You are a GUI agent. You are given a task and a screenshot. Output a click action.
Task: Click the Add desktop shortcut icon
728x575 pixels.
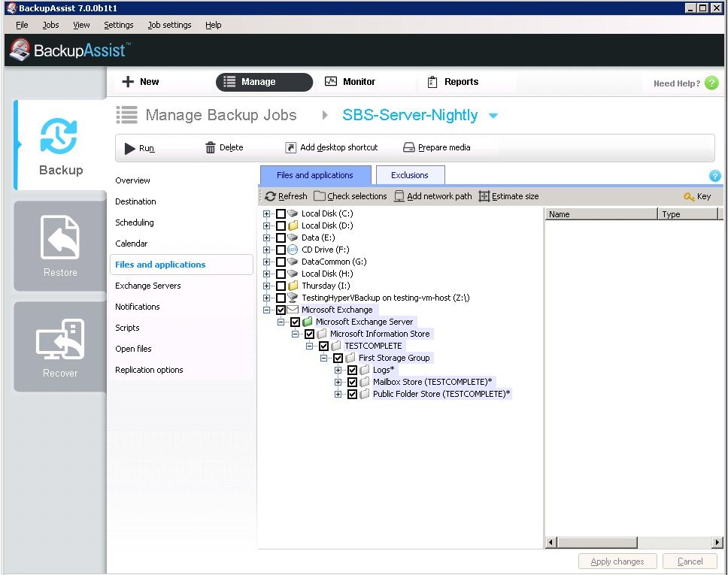click(290, 147)
